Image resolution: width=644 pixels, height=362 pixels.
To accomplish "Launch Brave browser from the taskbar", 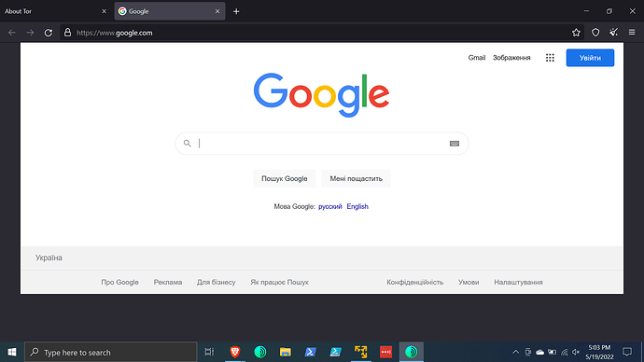I will click(x=235, y=352).
